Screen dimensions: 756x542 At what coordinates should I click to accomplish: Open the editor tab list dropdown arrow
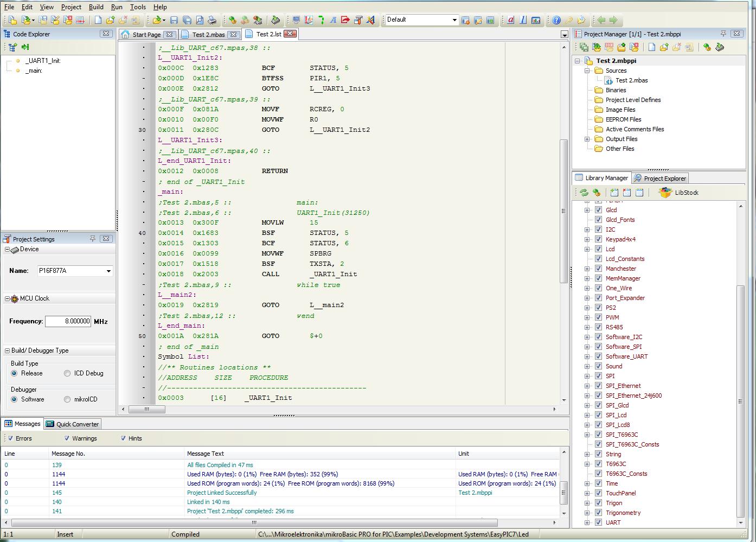[564, 35]
